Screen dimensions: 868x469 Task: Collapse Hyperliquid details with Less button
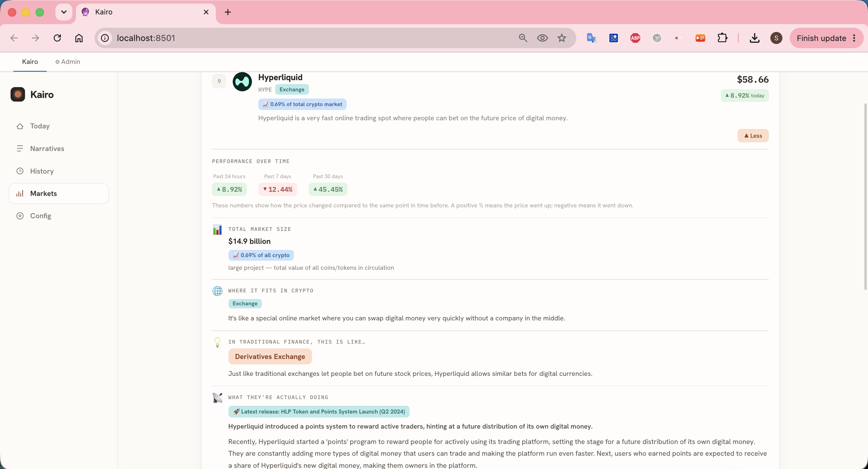[x=753, y=136]
